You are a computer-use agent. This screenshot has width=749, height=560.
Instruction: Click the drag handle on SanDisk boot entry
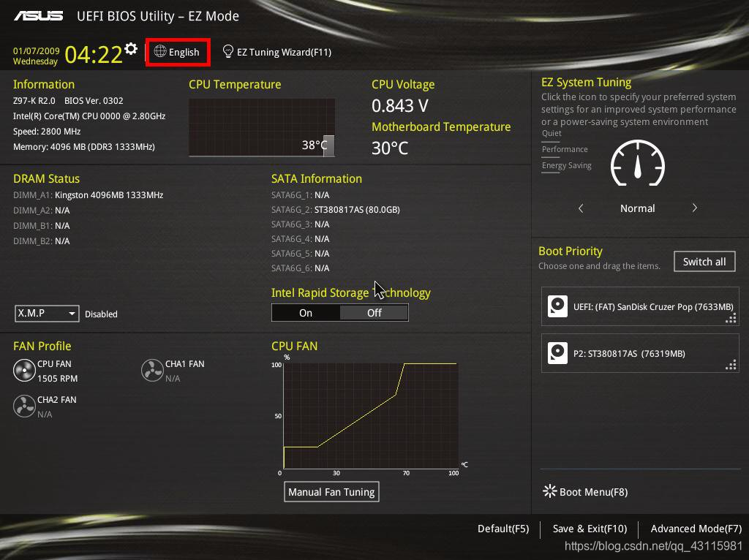731,318
